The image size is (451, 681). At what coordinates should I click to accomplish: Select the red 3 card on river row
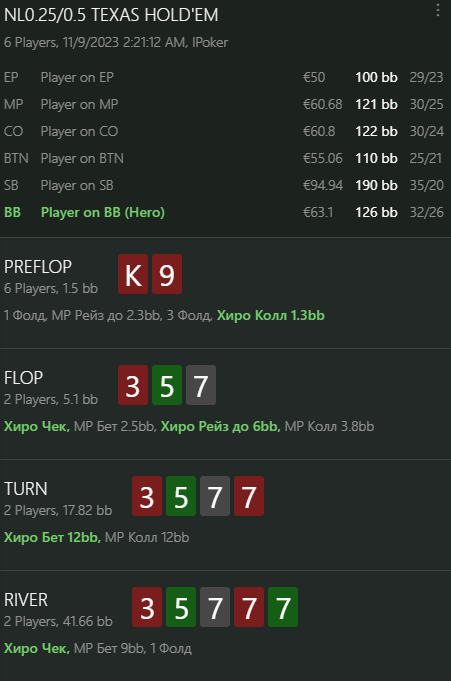coord(147,607)
